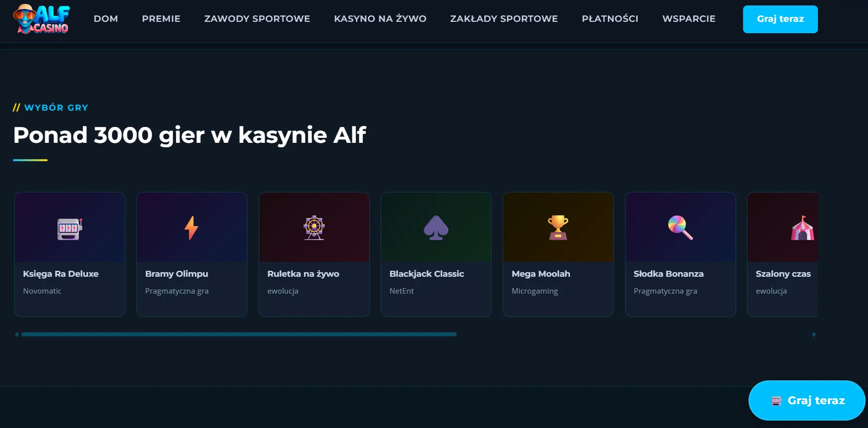Click the NetEnt provider label
Viewport: 868px width, 428px height.
coord(402,291)
